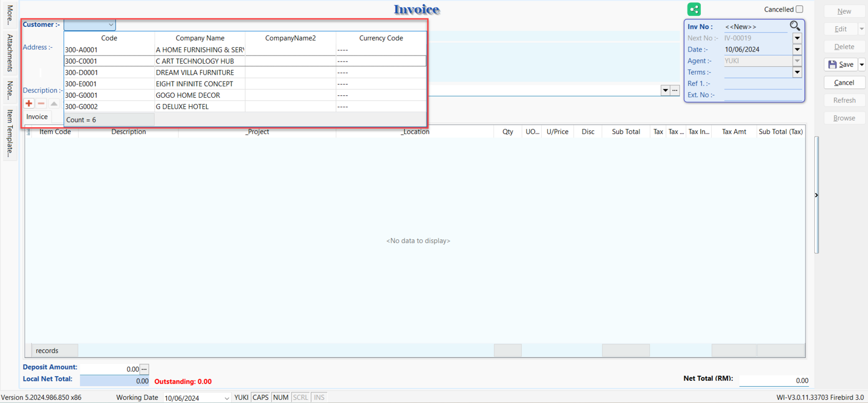
Task: Click the Delete button
Action: click(844, 47)
